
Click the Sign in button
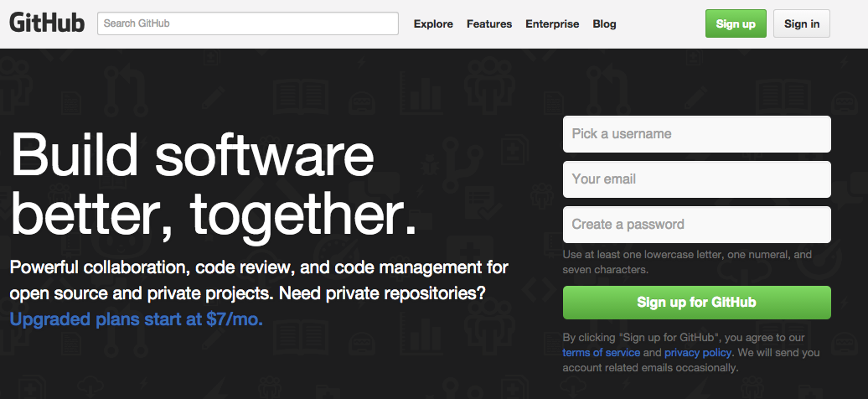(x=802, y=23)
